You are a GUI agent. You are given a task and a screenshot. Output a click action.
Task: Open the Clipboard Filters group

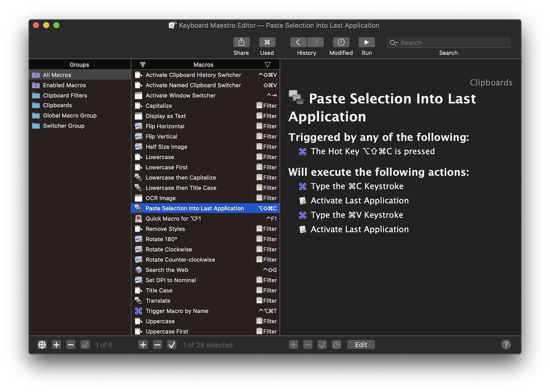80,95
